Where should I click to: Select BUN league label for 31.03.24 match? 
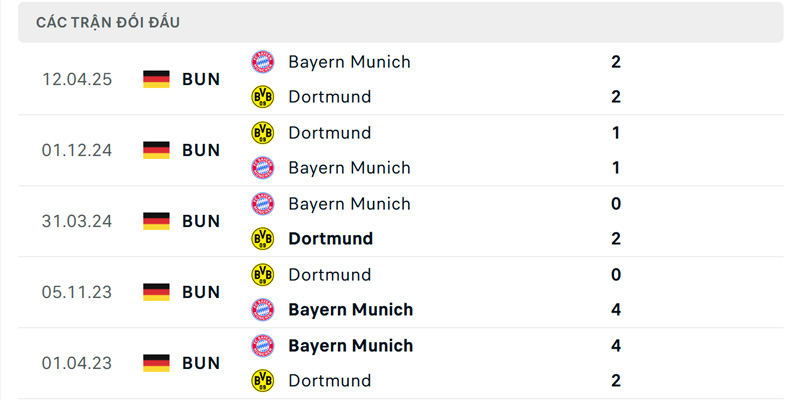(201, 221)
